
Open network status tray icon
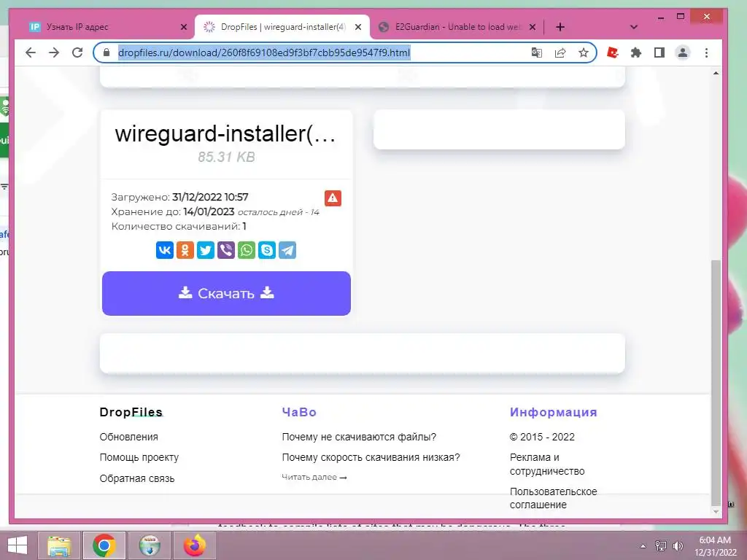(x=661, y=545)
